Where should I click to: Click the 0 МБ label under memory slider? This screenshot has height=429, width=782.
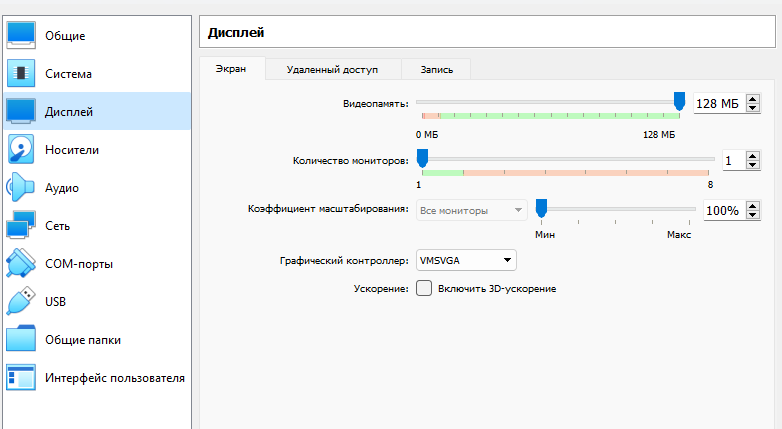[x=427, y=135]
